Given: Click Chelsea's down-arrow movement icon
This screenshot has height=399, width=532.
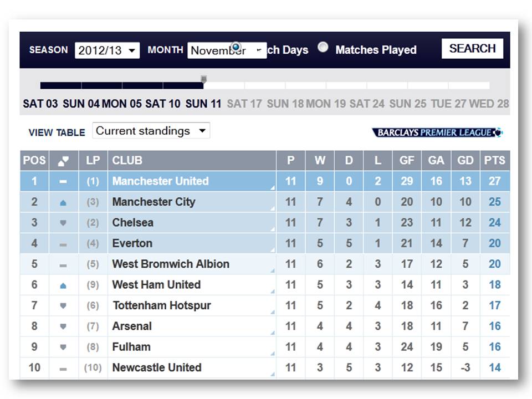Looking at the screenshot, I should point(63,223).
